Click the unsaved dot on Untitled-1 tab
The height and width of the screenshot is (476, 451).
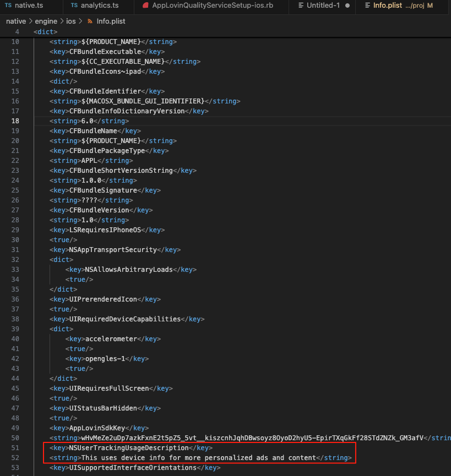[347, 6]
